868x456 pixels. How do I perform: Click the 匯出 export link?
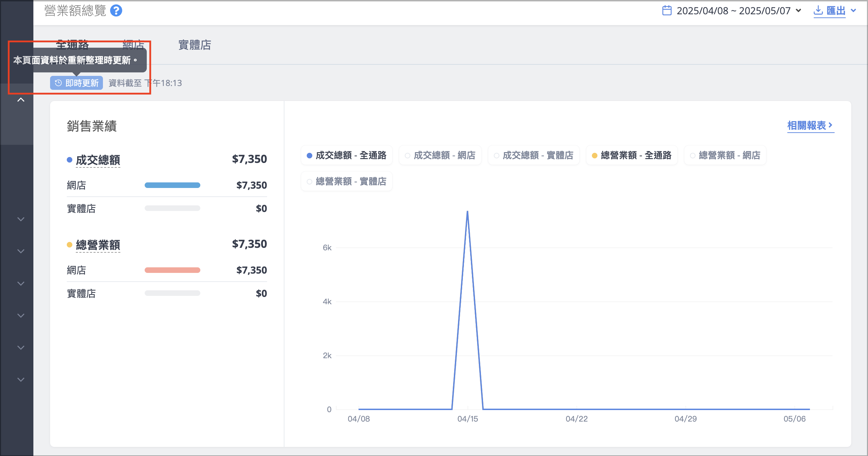836,11
